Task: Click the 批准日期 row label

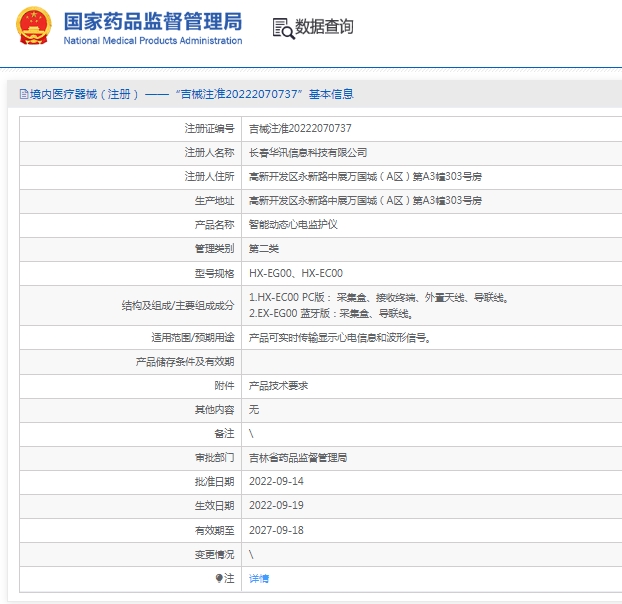Action: (x=214, y=482)
